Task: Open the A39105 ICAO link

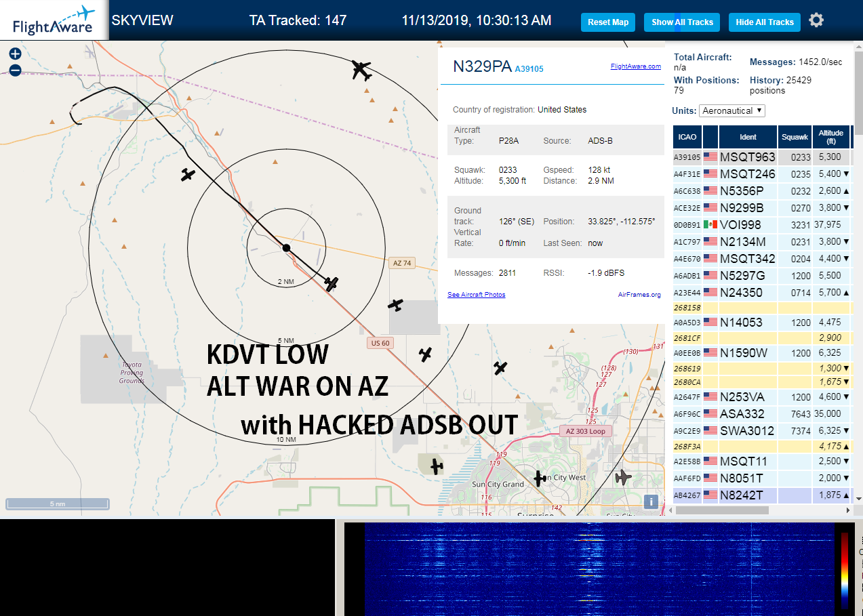Action: 529,68
